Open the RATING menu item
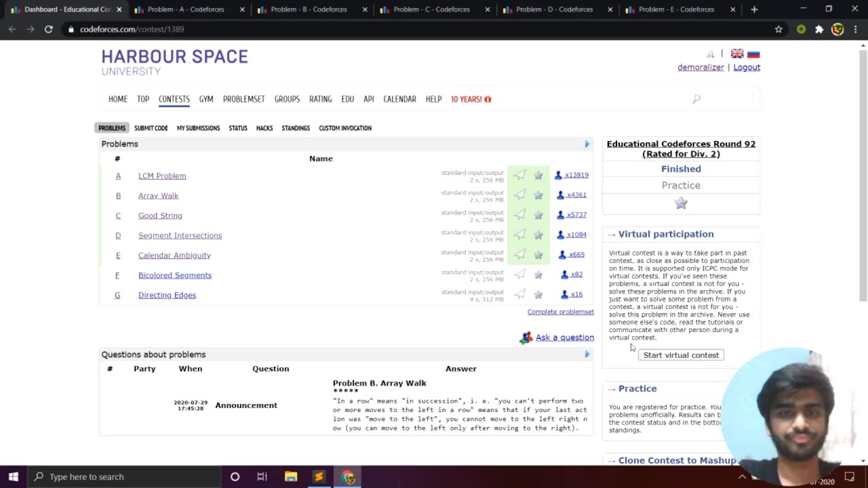The image size is (868, 488). coord(320,99)
